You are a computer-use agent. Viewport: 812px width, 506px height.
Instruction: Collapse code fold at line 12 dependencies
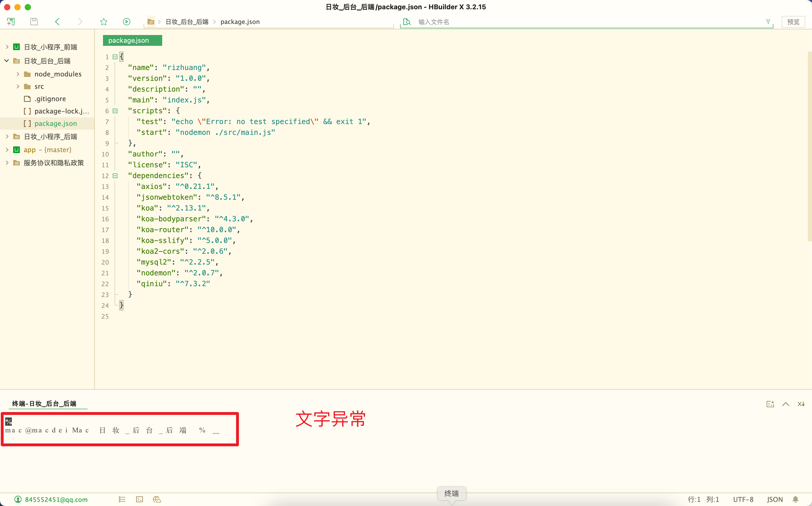115,176
